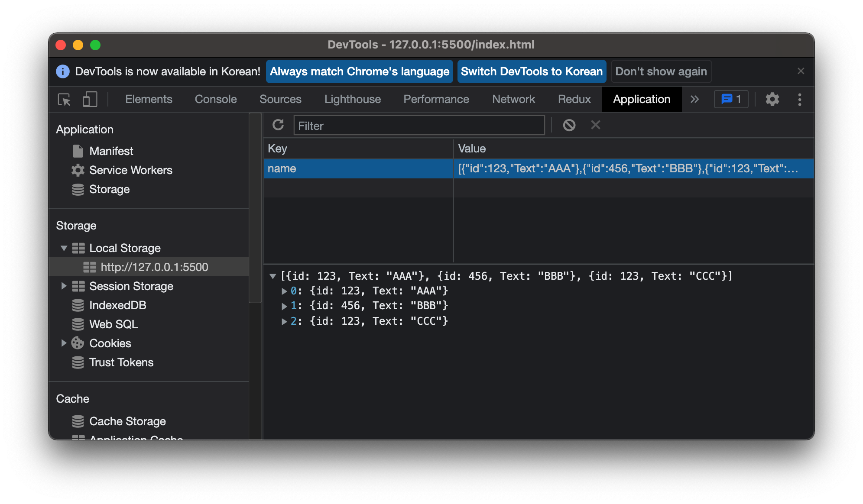This screenshot has height=504, width=863.
Task: Click the delete selected entry X icon
Action: tap(596, 125)
